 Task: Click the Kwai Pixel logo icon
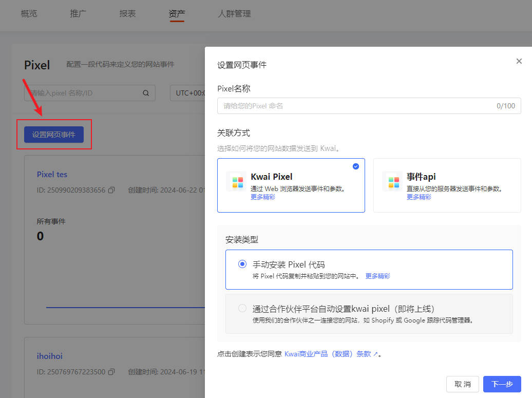pos(237,182)
